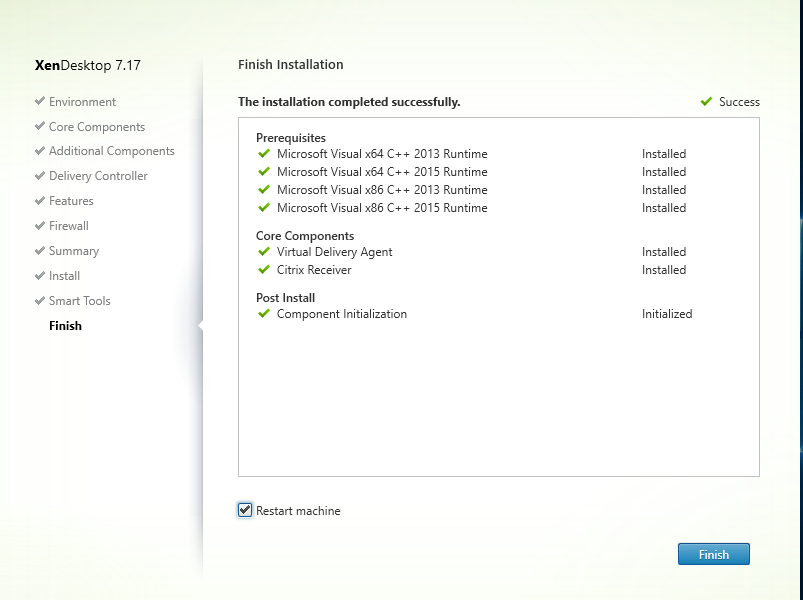Click 'Microsoft Visual x86 C++ 2013 Runtime' text

coord(382,190)
